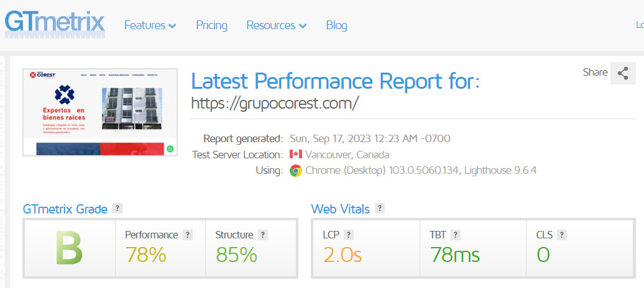Image resolution: width=644 pixels, height=288 pixels.
Task: Click the Chrome browser icon
Action: coord(296,170)
